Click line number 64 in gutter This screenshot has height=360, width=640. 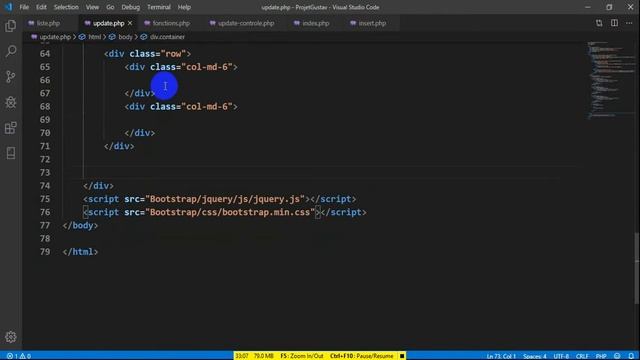(45, 53)
